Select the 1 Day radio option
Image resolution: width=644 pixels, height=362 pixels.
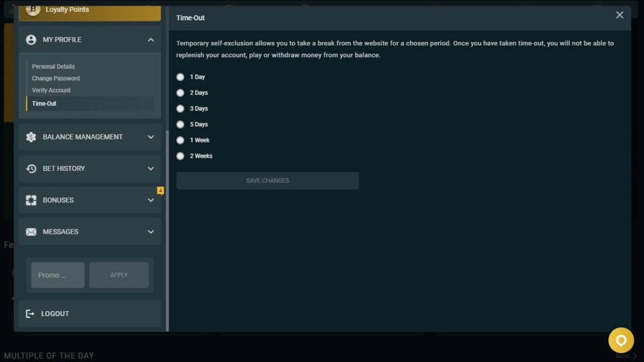[x=180, y=77]
